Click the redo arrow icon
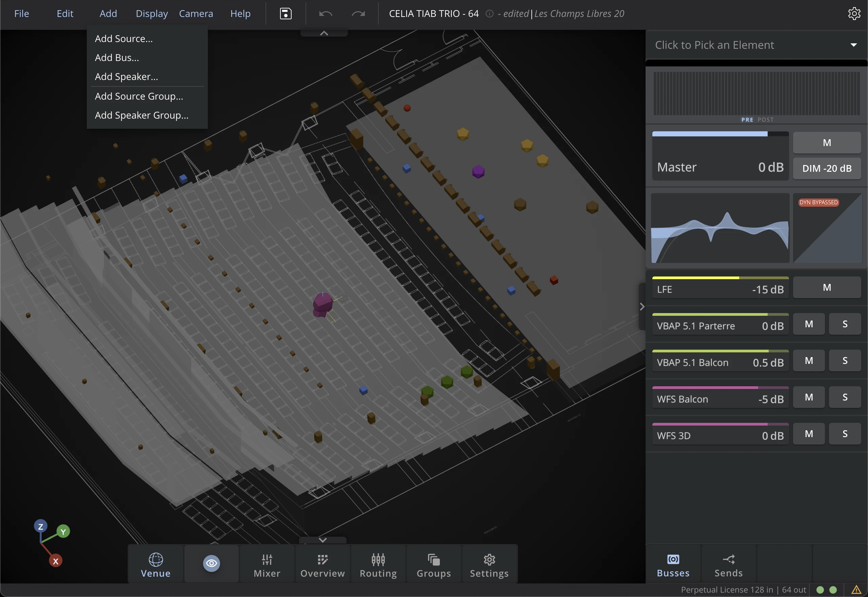The height and width of the screenshot is (597, 868). coord(358,14)
